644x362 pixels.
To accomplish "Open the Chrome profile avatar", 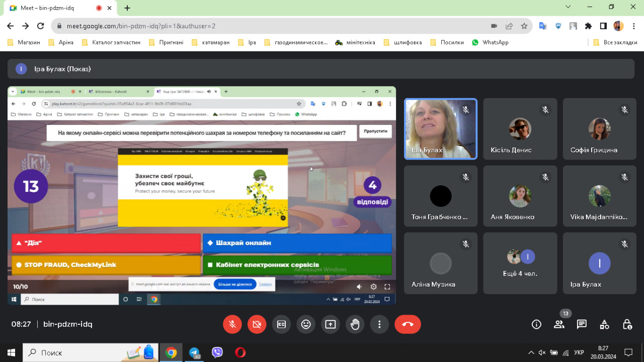I will point(618,26).
